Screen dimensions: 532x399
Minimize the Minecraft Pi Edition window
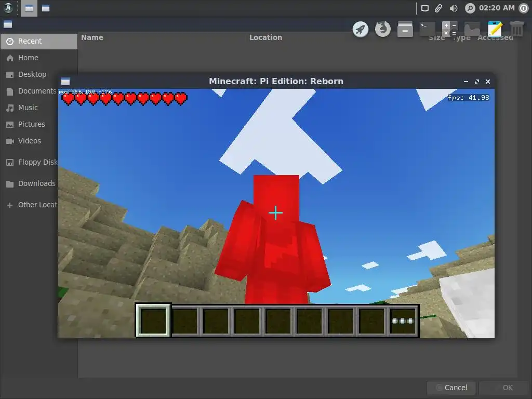[x=466, y=82]
